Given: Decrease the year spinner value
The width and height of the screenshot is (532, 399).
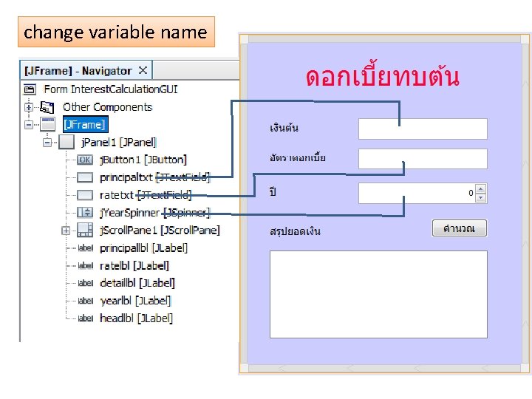Looking at the screenshot, I should tap(480, 198).
